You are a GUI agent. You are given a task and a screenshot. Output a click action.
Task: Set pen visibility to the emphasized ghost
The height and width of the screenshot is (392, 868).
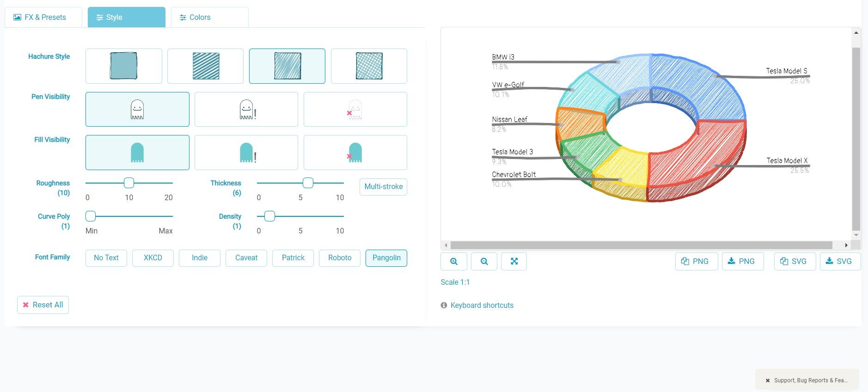pos(246,110)
